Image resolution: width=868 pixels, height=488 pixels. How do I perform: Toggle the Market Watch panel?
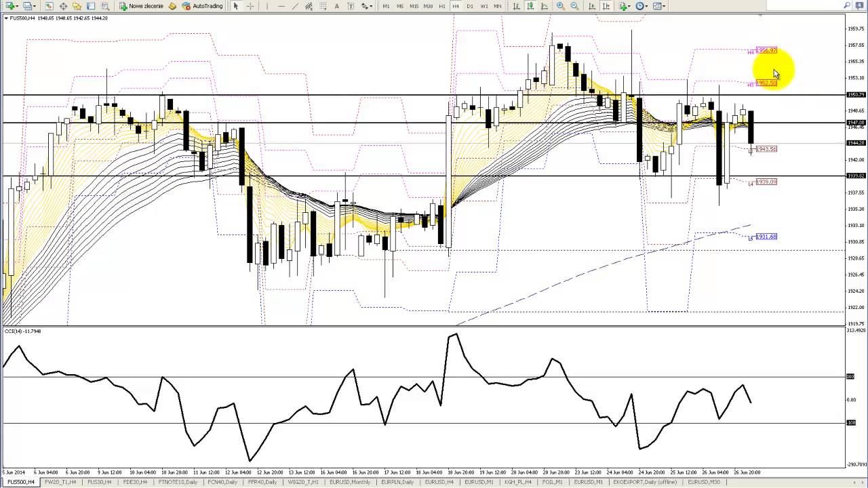(x=49, y=6)
